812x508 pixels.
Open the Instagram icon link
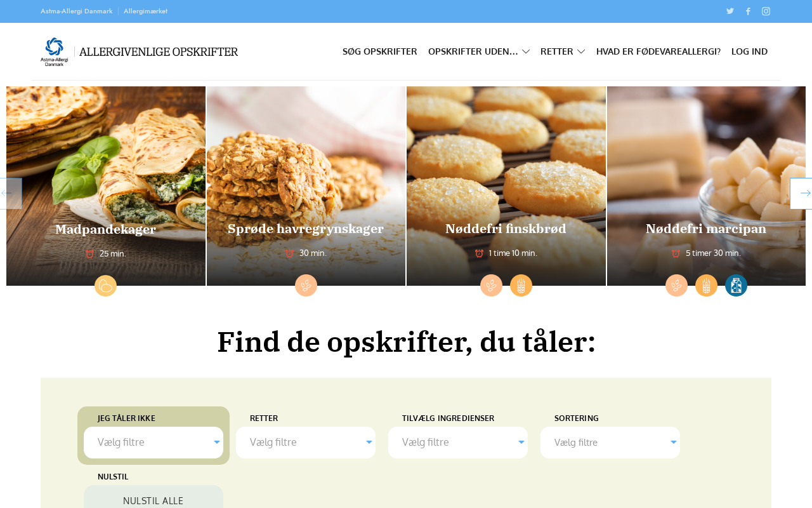766,11
